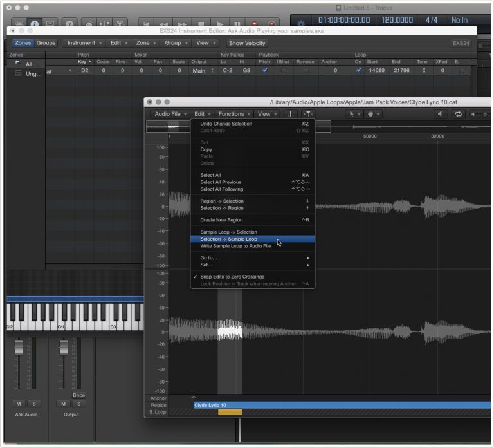The image size is (494, 448).
Task: Open the Group dropdown menu
Action: pyautogui.click(x=176, y=43)
